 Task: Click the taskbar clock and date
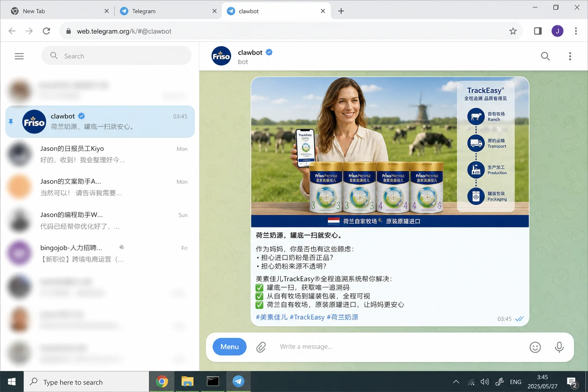tap(542, 382)
